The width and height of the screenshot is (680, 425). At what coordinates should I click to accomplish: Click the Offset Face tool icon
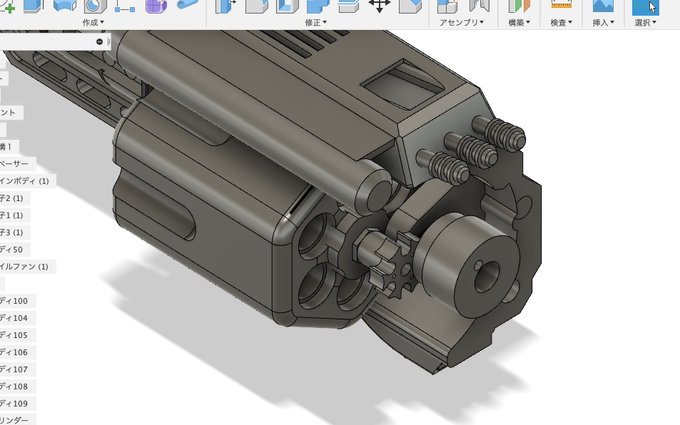click(349, 6)
